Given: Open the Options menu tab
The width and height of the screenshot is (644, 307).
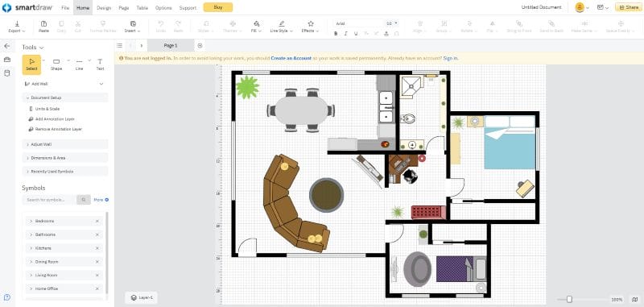Looking at the screenshot, I should pos(163,8).
